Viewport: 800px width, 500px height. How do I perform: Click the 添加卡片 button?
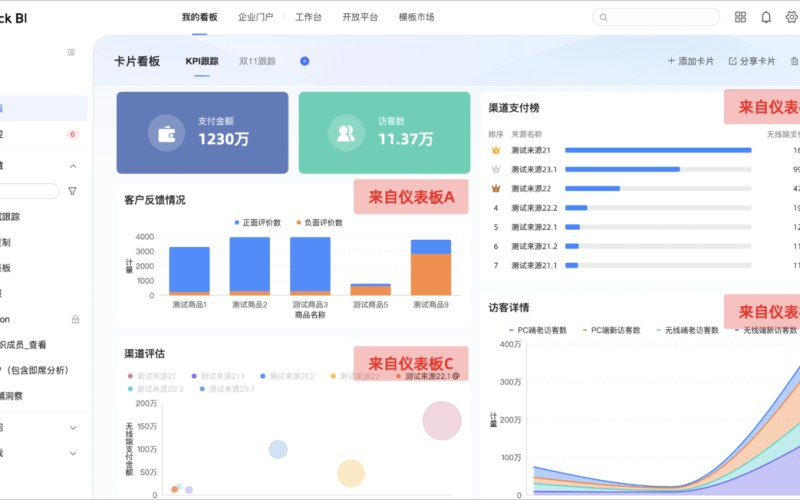(690, 61)
